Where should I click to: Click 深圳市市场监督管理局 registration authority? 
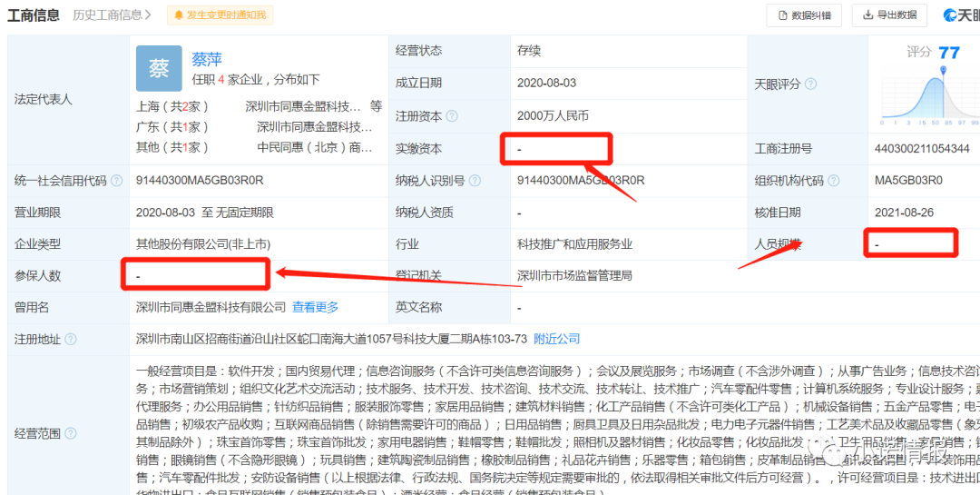(x=575, y=275)
